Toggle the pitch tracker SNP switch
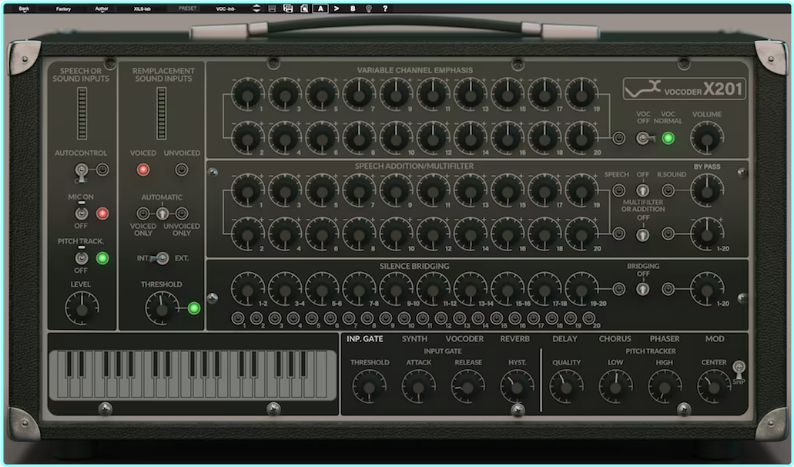This screenshot has width=794, height=467. coord(739,370)
